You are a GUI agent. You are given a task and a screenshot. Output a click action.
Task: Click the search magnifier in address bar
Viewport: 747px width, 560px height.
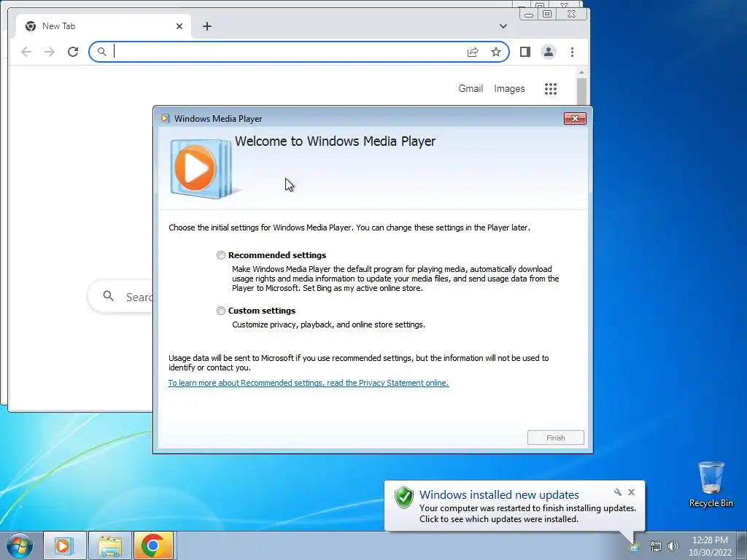click(x=101, y=52)
